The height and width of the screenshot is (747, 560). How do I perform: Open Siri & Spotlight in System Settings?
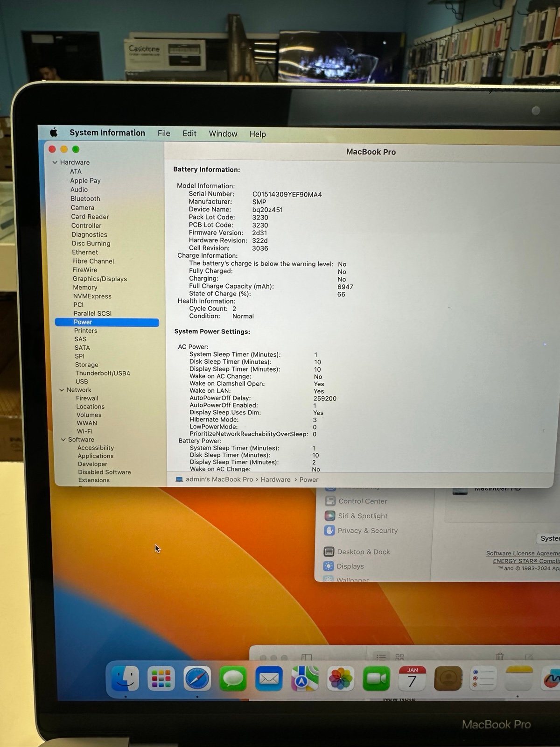[x=356, y=516]
